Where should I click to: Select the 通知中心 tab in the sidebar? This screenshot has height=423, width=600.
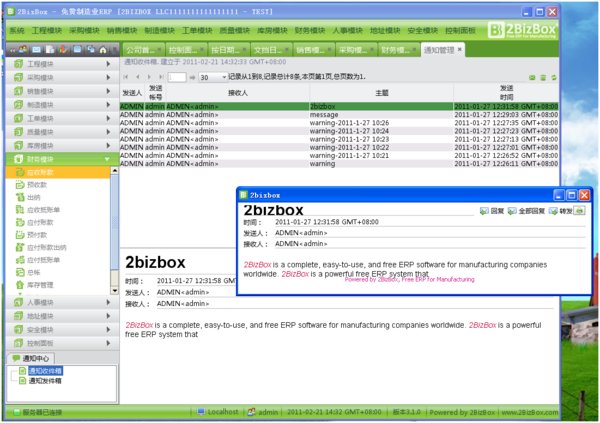[x=31, y=358]
